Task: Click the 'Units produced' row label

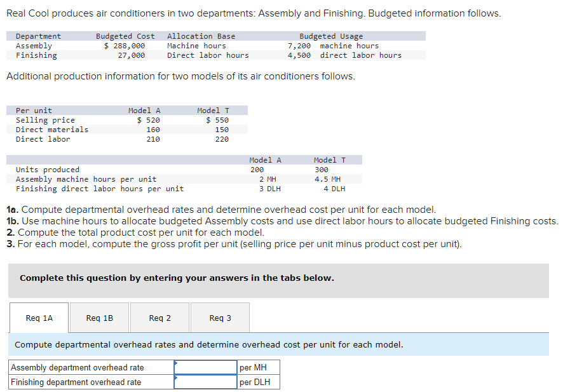Action: click(x=48, y=170)
